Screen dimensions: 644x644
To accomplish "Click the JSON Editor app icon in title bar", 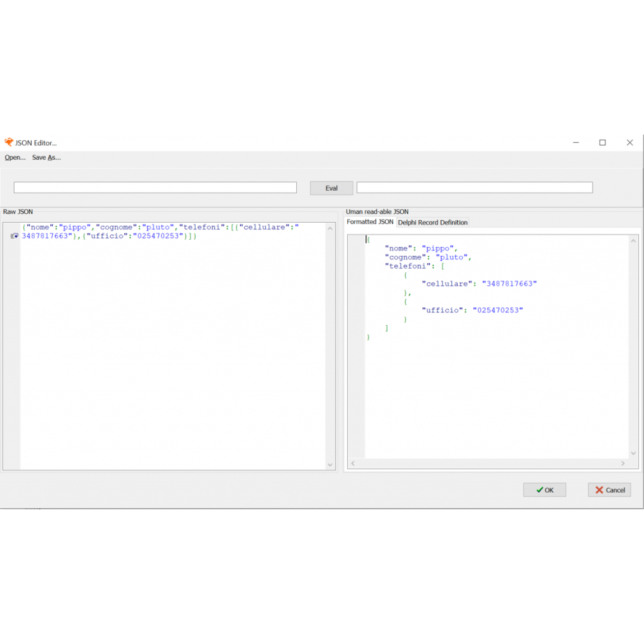I will pyautogui.click(x=9, y=142).
